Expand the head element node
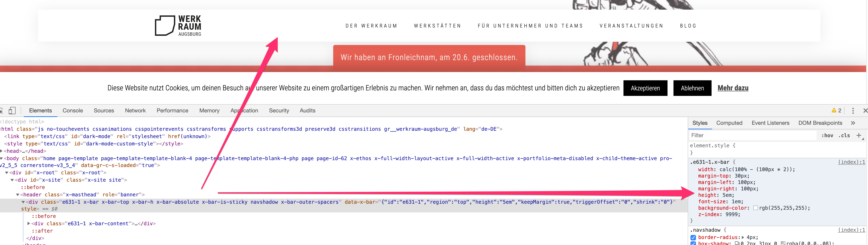The image size is (868, 245). pyautogui.click(x=2, y=151)
